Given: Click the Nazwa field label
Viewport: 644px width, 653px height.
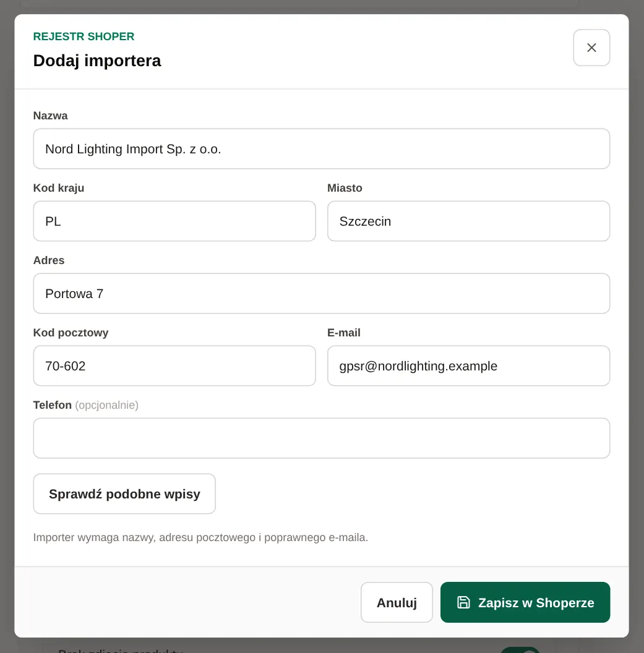Looking at the screenshot, I should click(50, 116).
